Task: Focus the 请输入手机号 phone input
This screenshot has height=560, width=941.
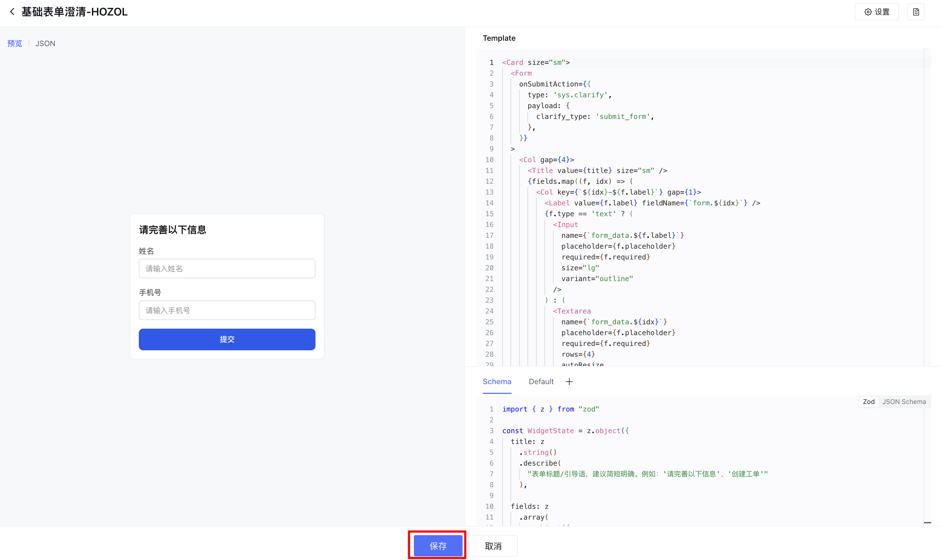Action: [227, 310]
